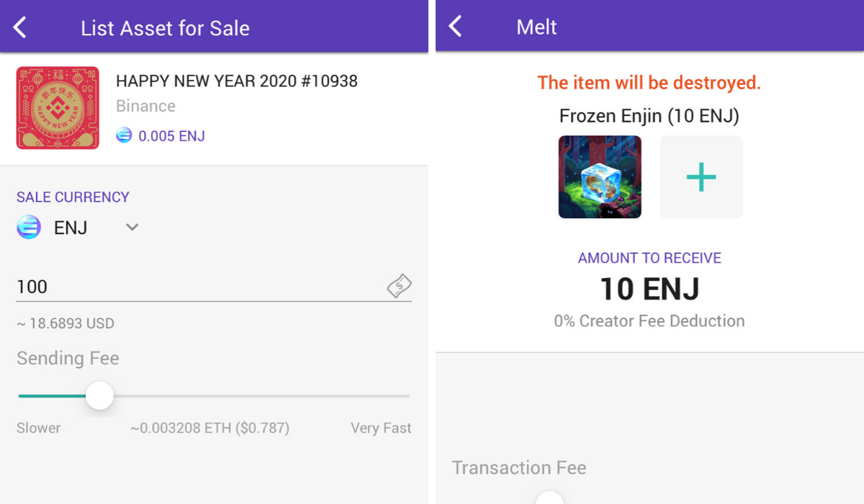Expand the ENJ sale currency dropdown arrow

(132, 228)
